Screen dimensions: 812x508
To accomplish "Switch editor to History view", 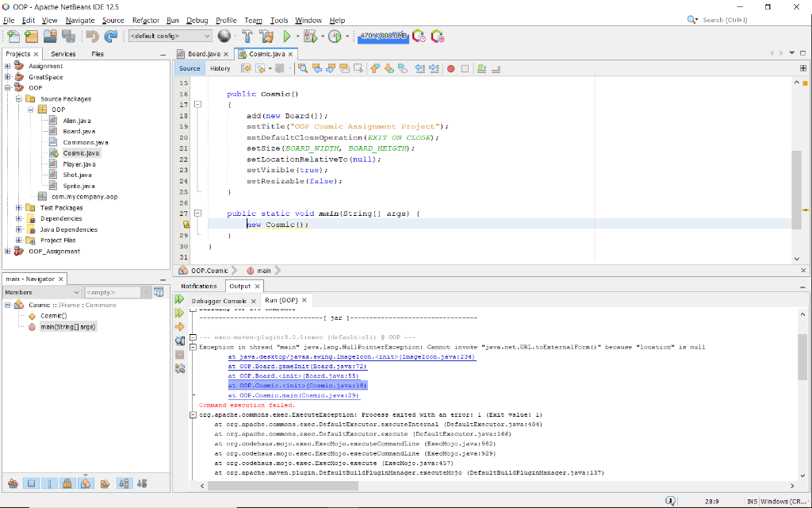I will [220, 68].
